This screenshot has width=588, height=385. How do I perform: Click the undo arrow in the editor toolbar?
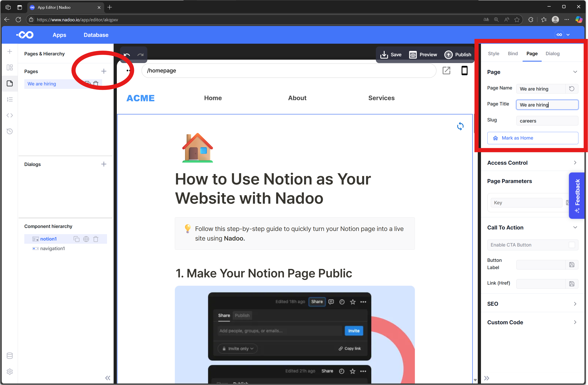pyautogui.click(x=127, y=55)
